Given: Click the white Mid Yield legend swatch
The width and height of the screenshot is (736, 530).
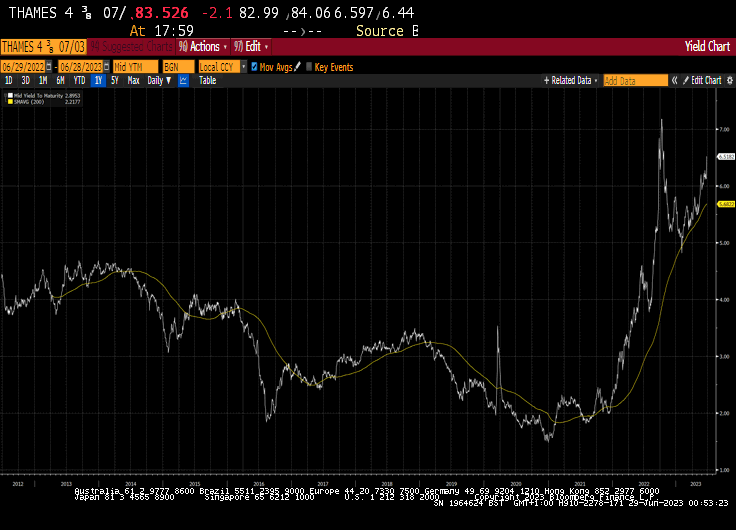Looking at the screenshot, I should click(x=10, y=96).
